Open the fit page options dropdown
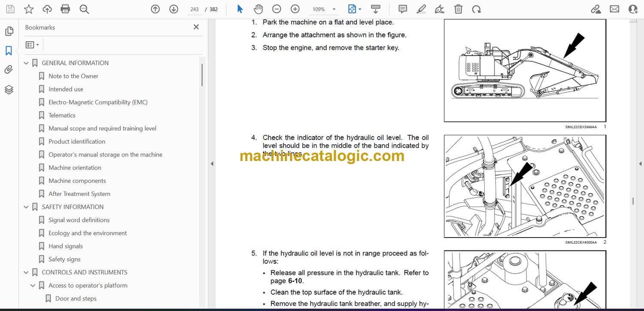Image resolution: width=644 pixels, height=311 pixels. tap(360, 9)
